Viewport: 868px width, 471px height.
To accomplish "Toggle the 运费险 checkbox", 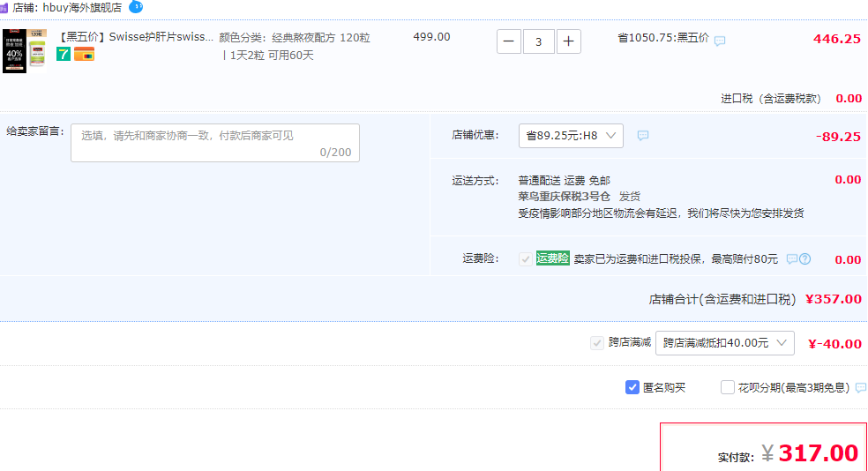I will click(x=526, y=259).
